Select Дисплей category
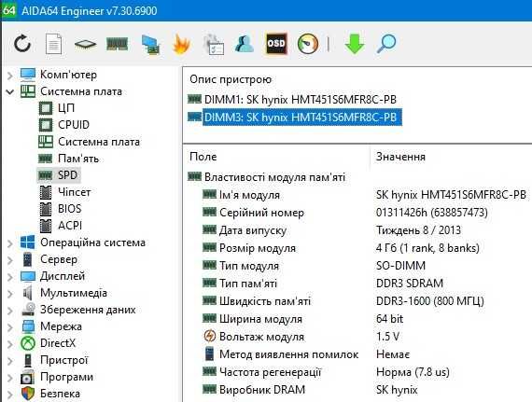This screenshot has width=532, height=402. tap(52, 276)
